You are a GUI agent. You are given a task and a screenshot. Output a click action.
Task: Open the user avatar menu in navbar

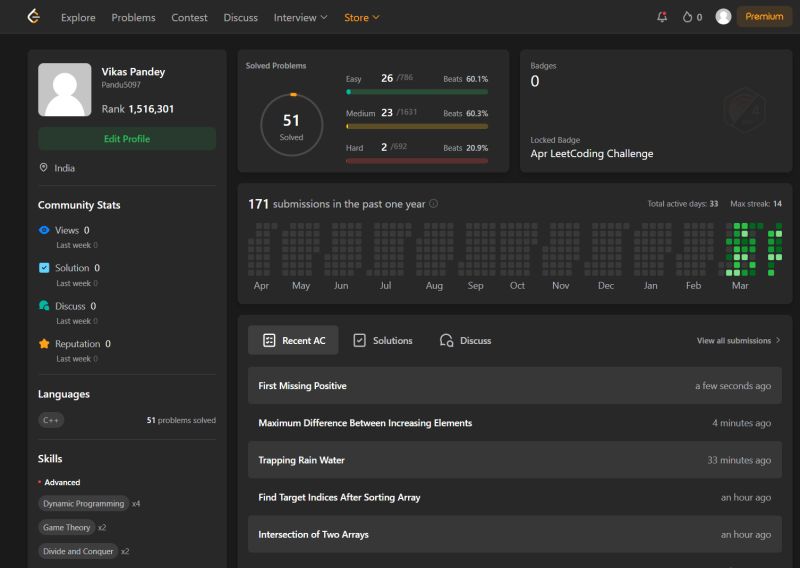tap(723, 17)
